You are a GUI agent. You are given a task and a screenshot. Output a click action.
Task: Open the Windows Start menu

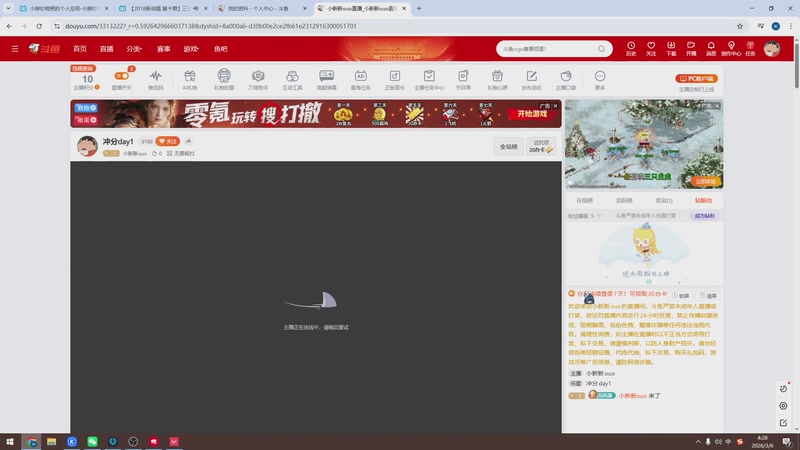(10, 441)
